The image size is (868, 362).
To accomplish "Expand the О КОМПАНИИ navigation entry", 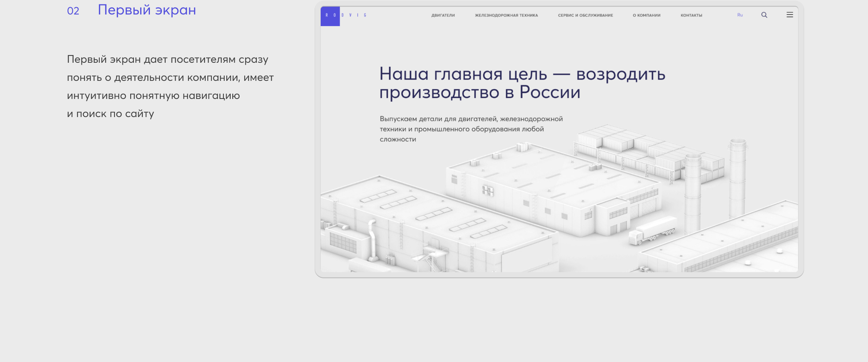I will pos(645,15).
